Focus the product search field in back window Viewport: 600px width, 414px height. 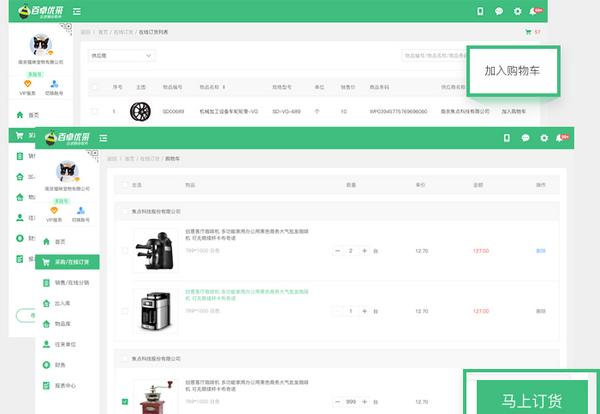point(435,56)
